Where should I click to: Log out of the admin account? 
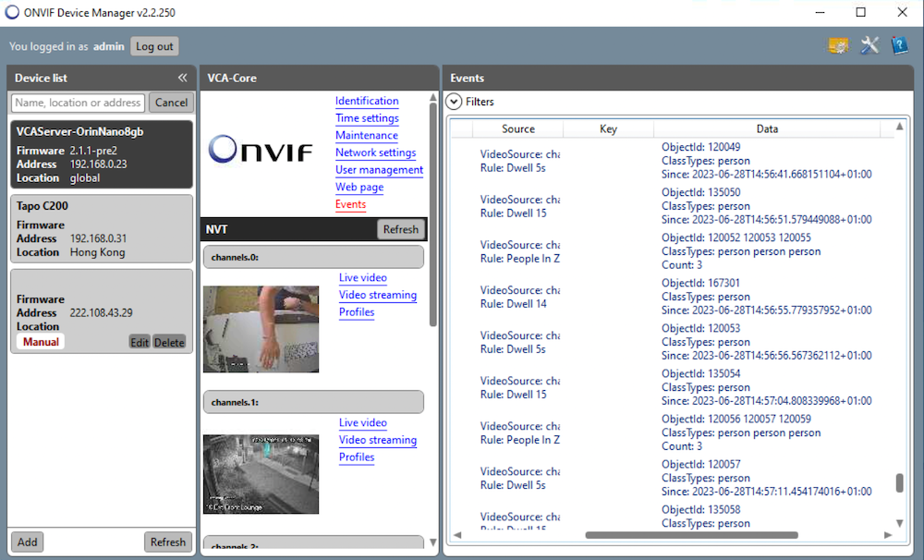click(x=154, y=46)
